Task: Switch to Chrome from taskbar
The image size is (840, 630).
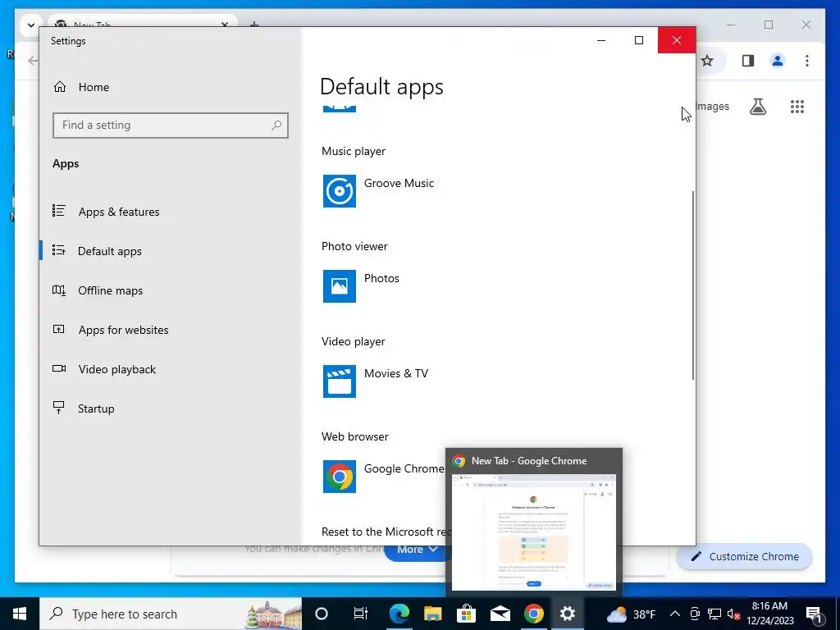Action: point(533,614)
